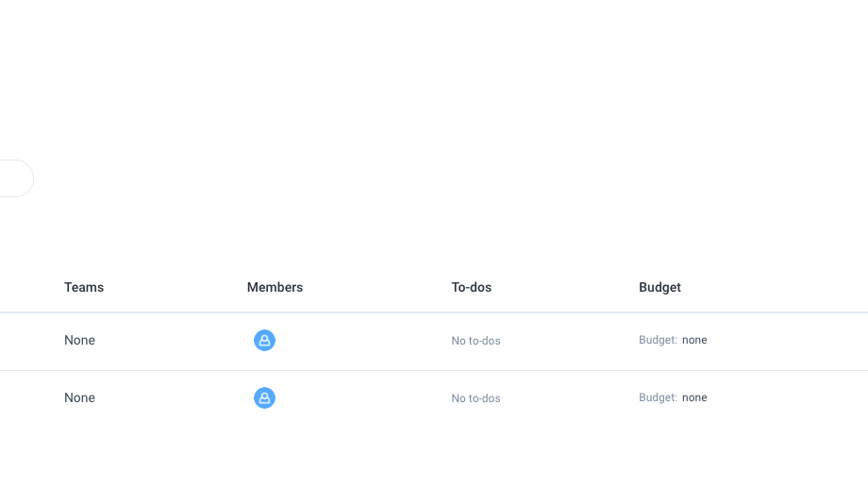
Task: Click the second row's 'Budget:' label
Action: pos(658,397)
